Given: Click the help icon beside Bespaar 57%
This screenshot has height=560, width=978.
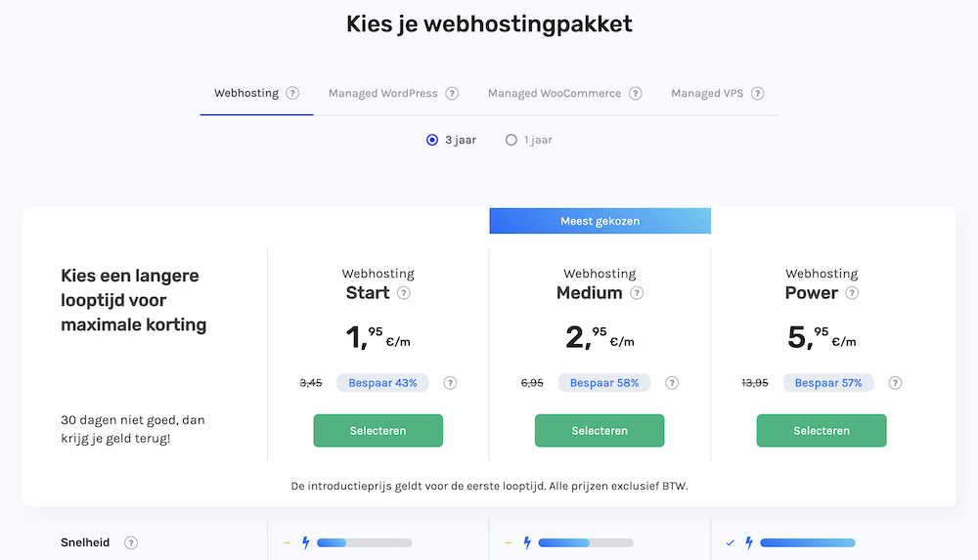Looking at the screenshot, I should 895,383.
